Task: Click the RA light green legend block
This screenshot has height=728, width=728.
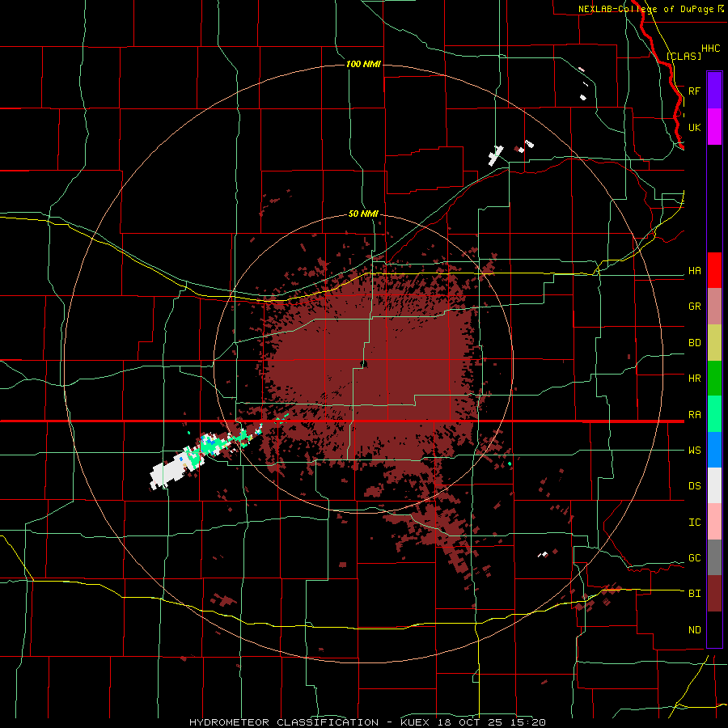Action: point(714,414)
